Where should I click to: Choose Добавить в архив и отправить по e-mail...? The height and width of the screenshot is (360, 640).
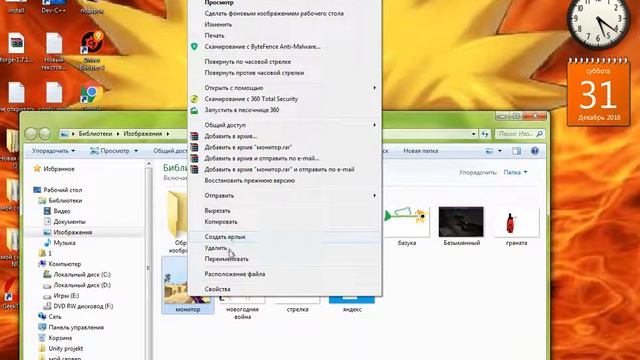[262, 158]
